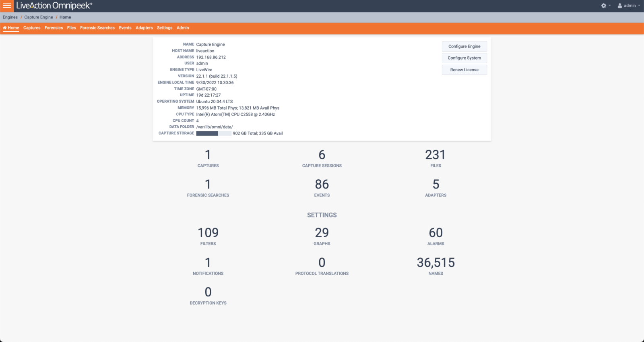Click the CPU type Intel Atom text
This screenshot has width=644, height=342.
click(235, 114)
